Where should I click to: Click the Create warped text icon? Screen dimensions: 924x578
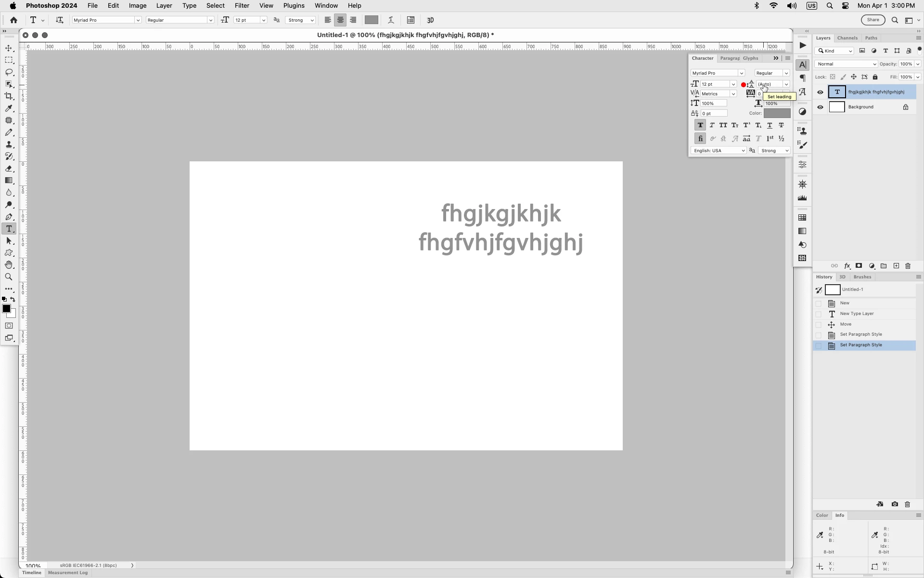[x=391, y=20]
